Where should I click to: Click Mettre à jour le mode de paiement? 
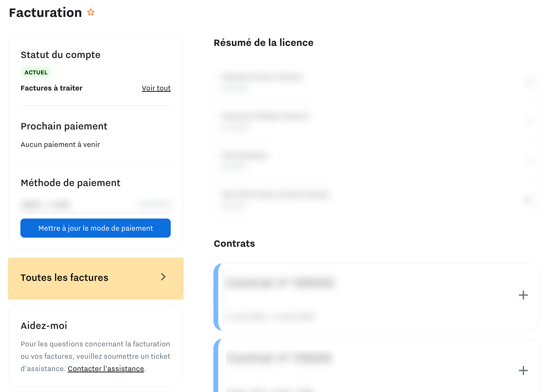tap(96, 228)
